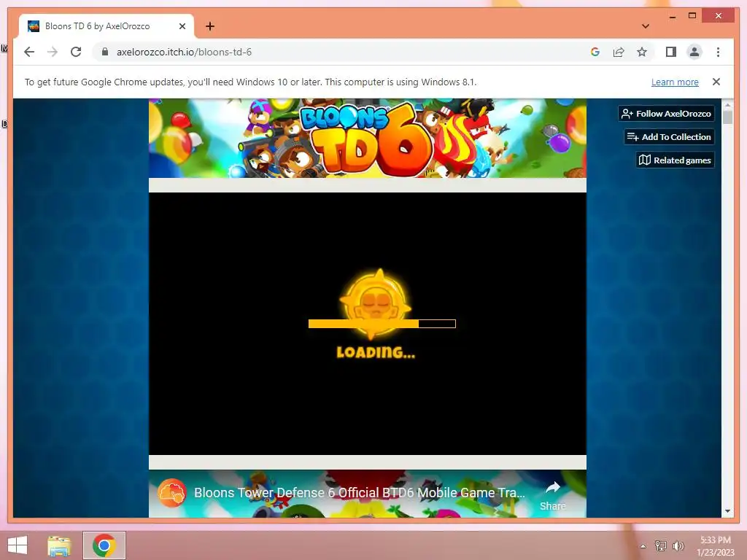This screenshot has width=747, height=560.
Task: Dismiss the Chrome updates notification bar
Action: [716, 82]
